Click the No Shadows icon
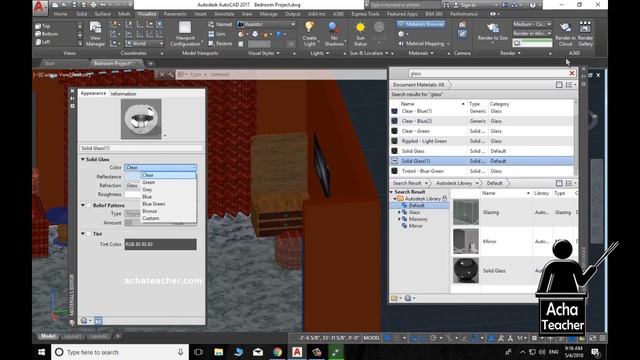The width and height of the screenshot is (640, 360). pos(333,34)
